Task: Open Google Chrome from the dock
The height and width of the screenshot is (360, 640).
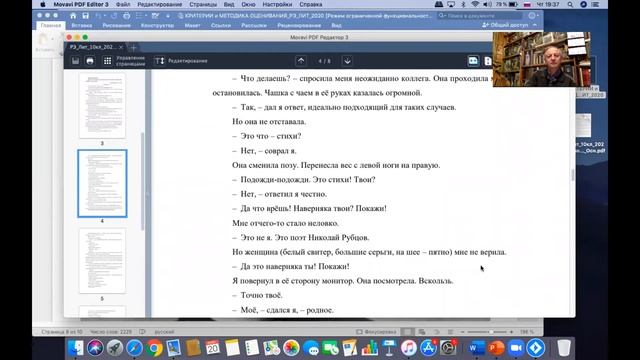Action: pyautogui.click(x=154, y=348)
